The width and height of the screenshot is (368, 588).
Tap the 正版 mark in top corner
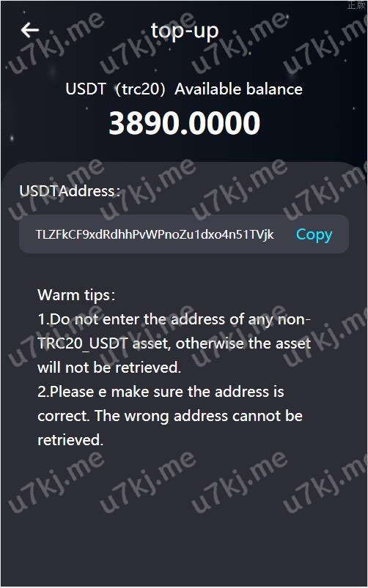pyautogui.click(x=356, y=5)
